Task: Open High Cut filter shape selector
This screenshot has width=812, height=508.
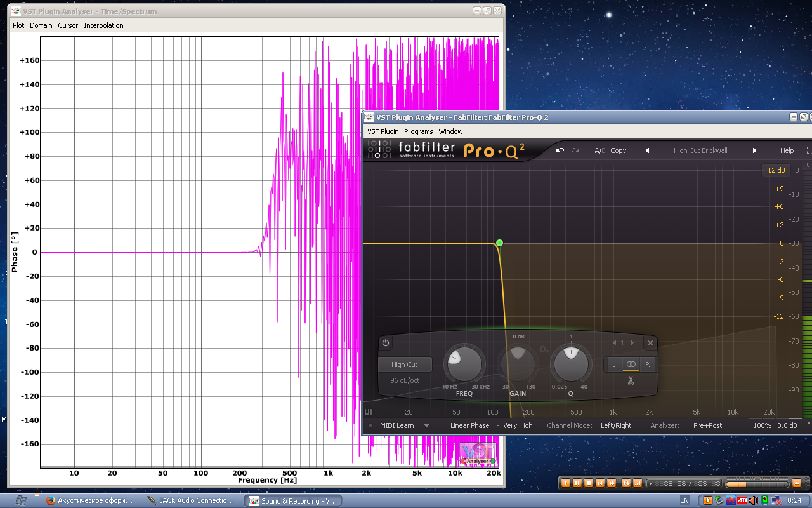Action: point(405,364)
